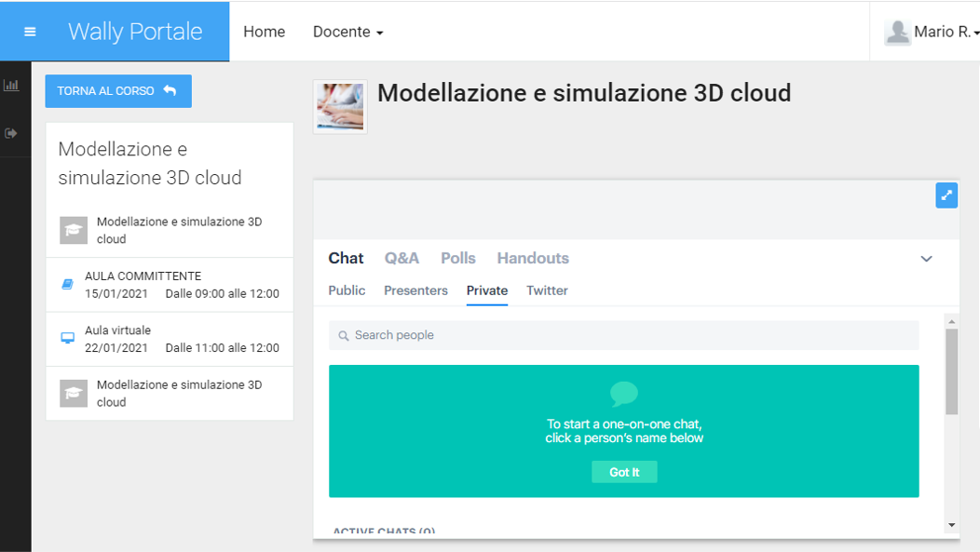Click the monitor icon for Aula virtuale
Image resolution: width=980 pixels, height=552 pixels.
point(67,339)
